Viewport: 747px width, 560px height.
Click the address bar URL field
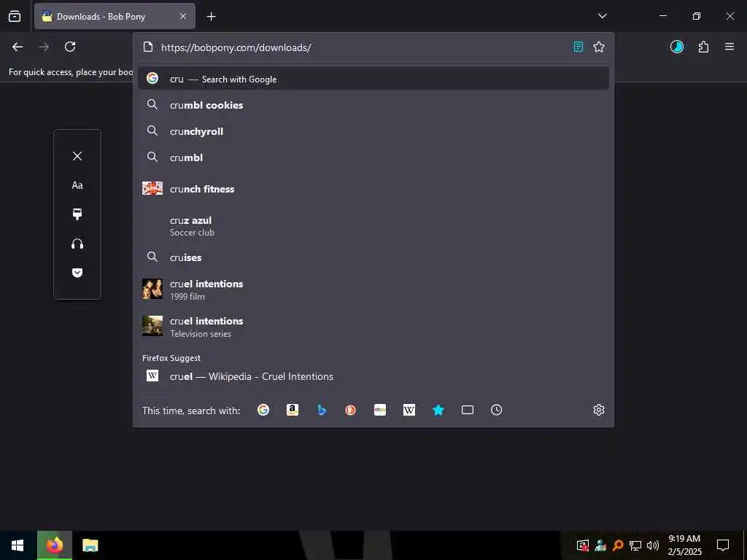(x=362, y=47)
